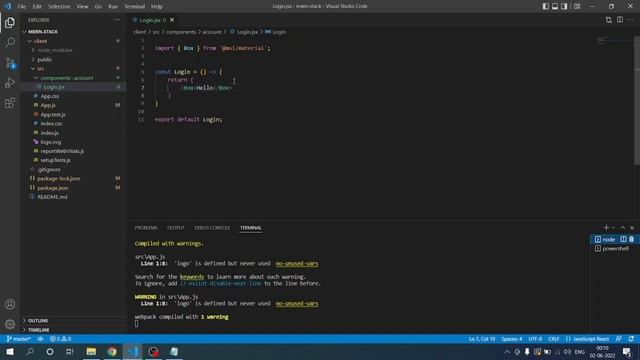Open changes compare icon in editor toolbar
The height and width of the screenshot is (360, 640).
point(609,20)
